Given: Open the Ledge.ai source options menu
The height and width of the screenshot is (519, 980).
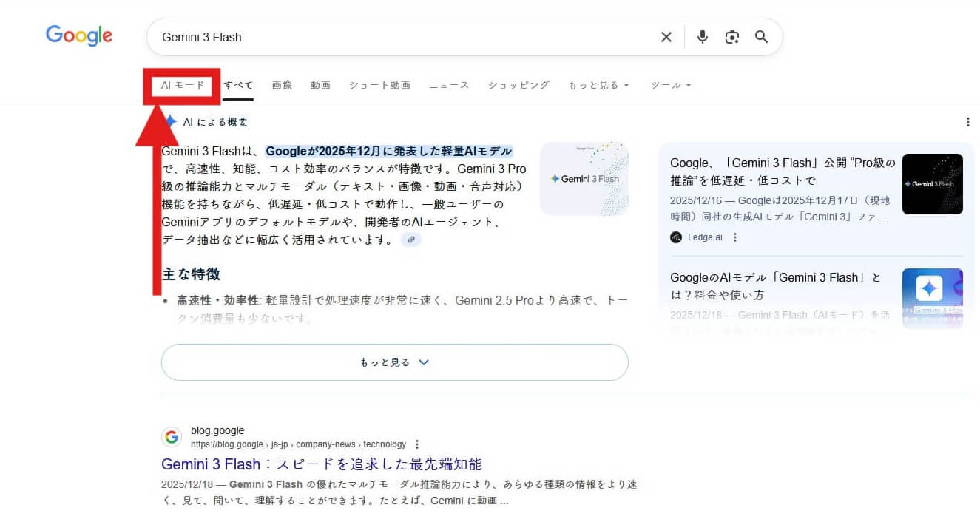Looking at the screenshot, I should click(x=735, y=237).
